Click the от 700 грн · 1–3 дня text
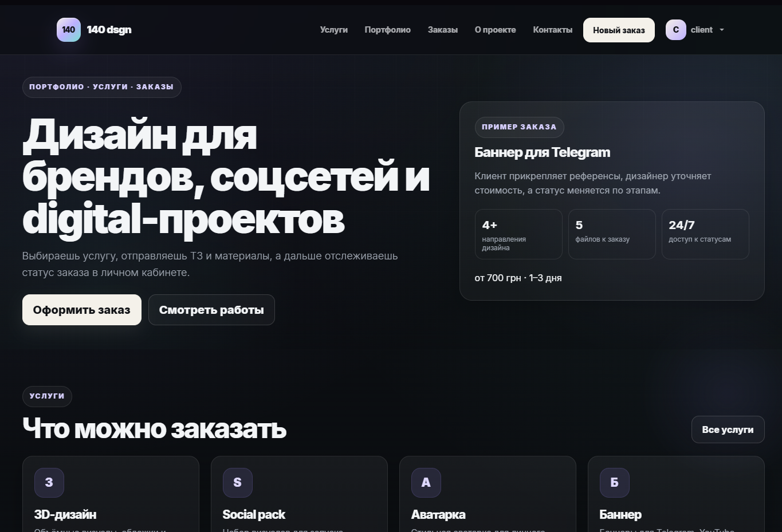Viewport: 782px width, 532px height. pyautogui.click(x=518, y=278)
